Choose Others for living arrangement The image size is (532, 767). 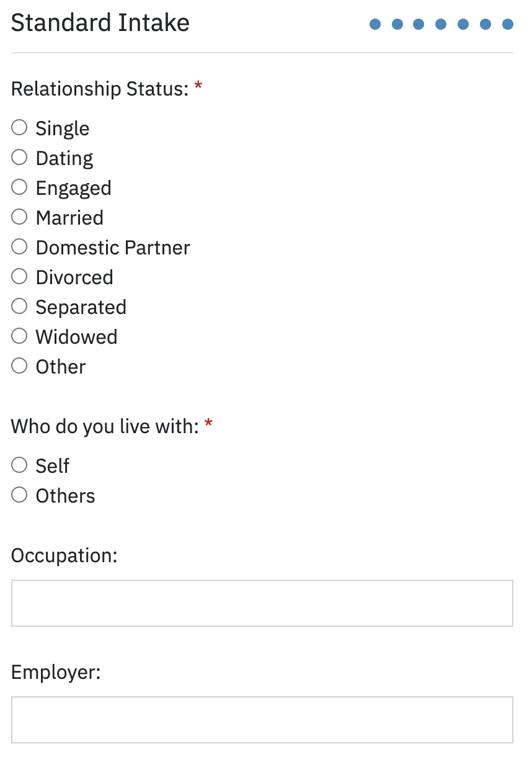(20, 495)
